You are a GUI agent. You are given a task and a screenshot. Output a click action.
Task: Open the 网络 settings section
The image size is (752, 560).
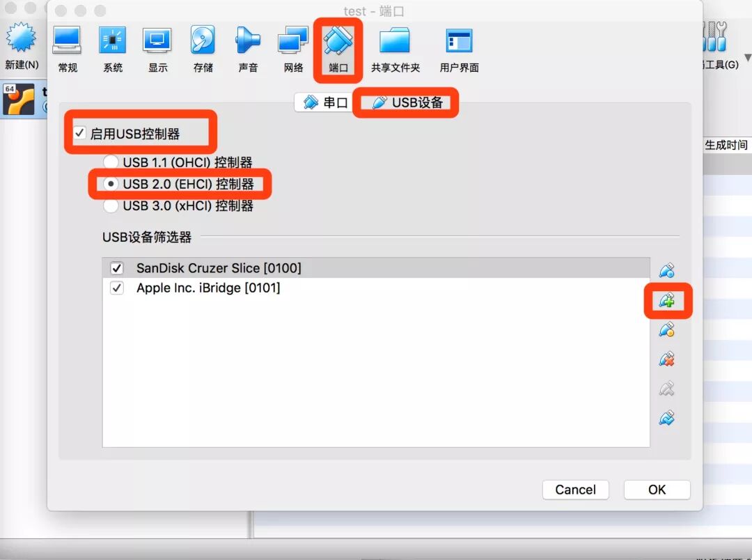coord(293,49)
